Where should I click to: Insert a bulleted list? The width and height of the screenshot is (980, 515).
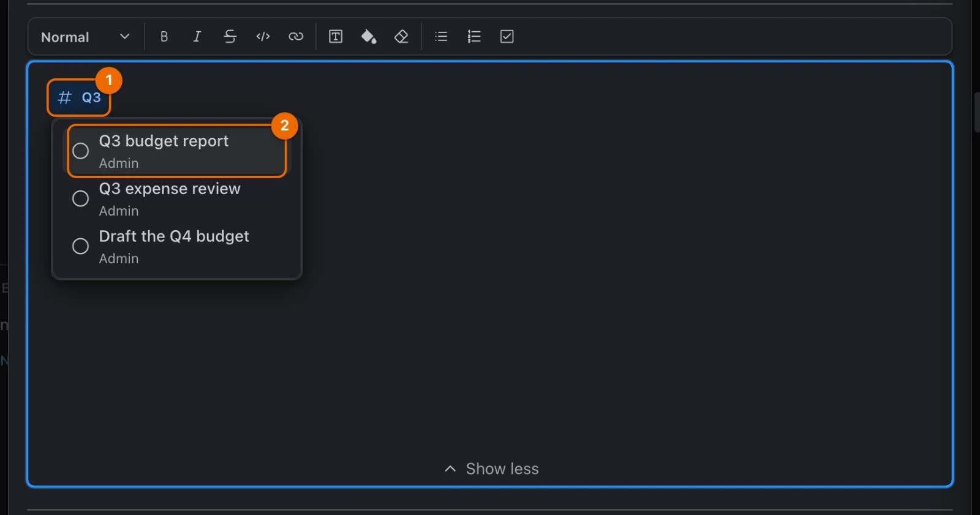point(441,37)
